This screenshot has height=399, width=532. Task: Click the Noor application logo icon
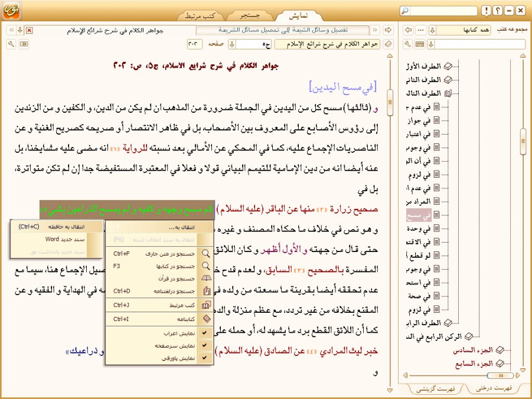point(11,10)
